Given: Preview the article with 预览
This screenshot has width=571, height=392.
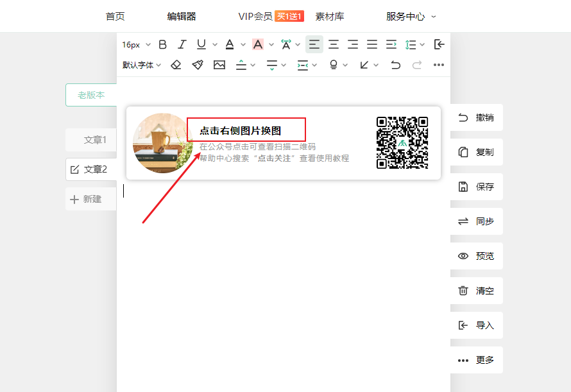Looking at the screenshot, I should tap(476, 256).
